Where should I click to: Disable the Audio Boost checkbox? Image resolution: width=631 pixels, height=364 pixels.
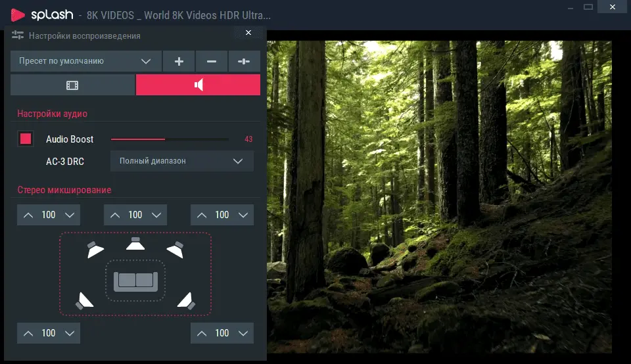[x=26, y=139]
